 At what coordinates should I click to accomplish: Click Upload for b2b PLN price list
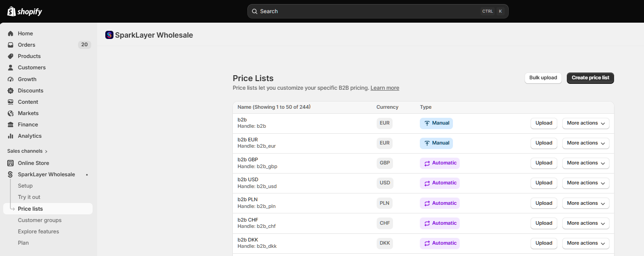point(544,203)
